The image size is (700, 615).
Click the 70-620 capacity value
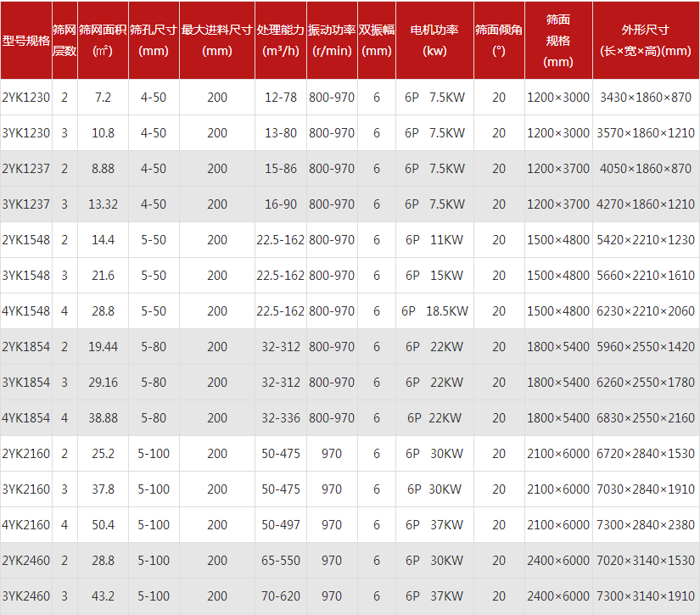281,596
